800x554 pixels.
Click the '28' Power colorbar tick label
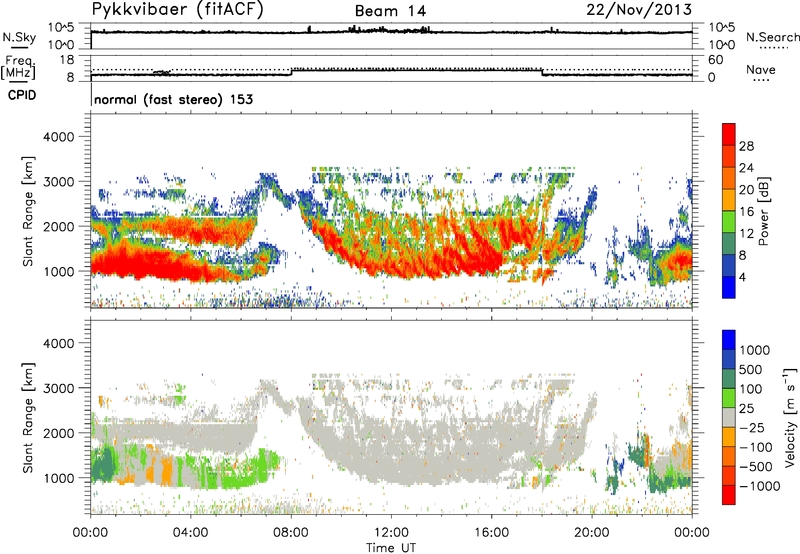tap(746, 146)
